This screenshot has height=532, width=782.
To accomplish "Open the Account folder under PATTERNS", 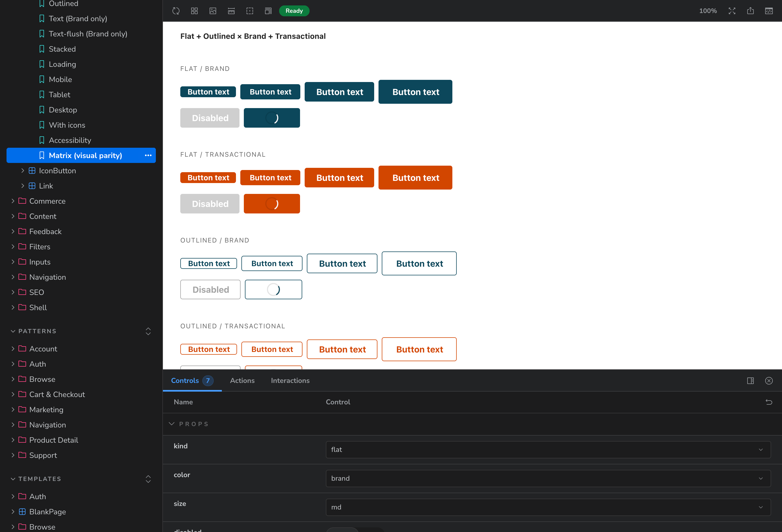I will point(43,349).
